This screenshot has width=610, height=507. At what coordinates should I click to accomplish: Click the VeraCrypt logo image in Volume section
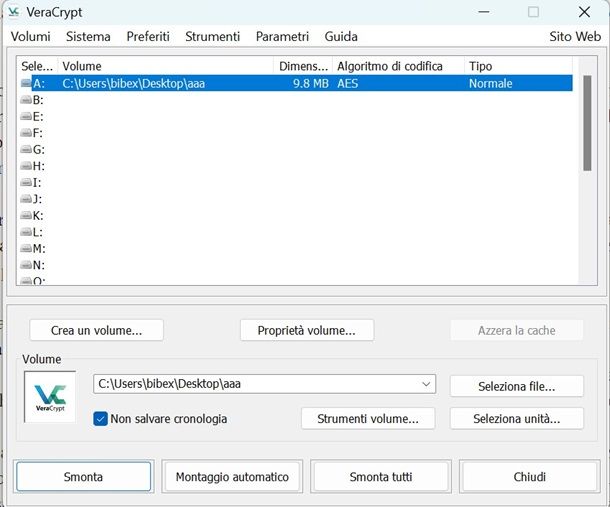click(x=50, y=397)
